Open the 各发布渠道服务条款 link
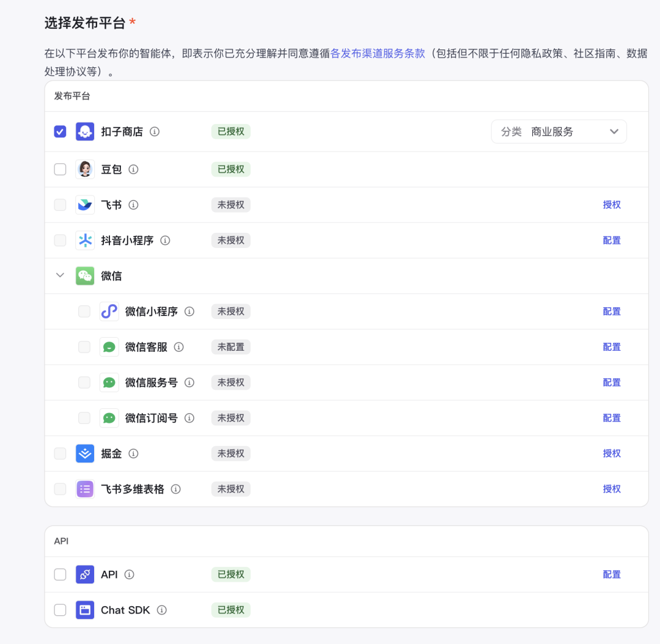660x644 pixels. pyautogui.click(x=378, y=53)
